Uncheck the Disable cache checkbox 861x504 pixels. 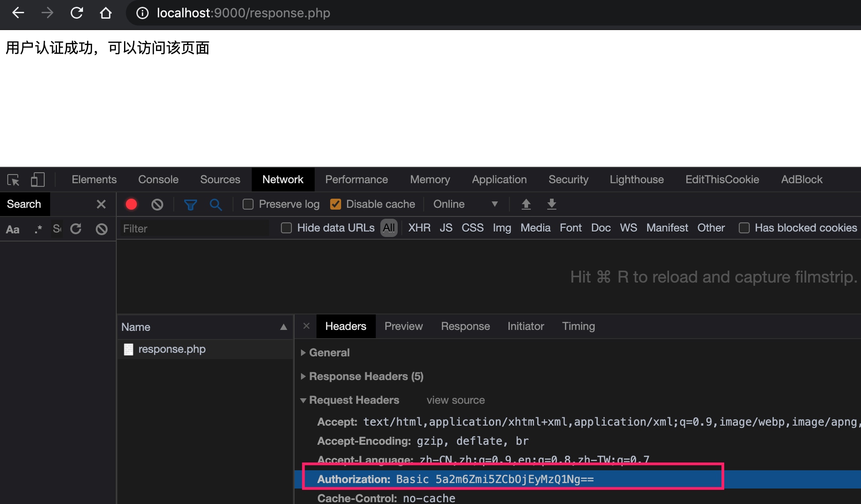(336, 204)
